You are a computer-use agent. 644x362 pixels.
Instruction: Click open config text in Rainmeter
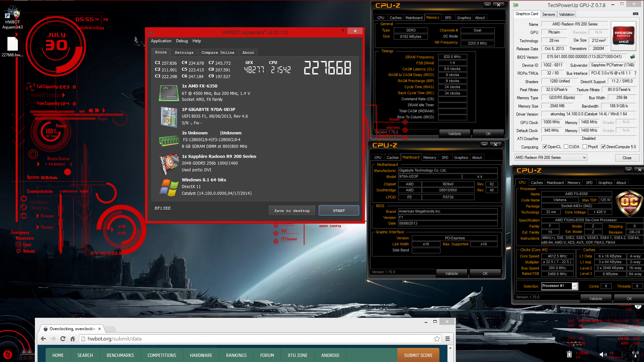coord(330,226)
